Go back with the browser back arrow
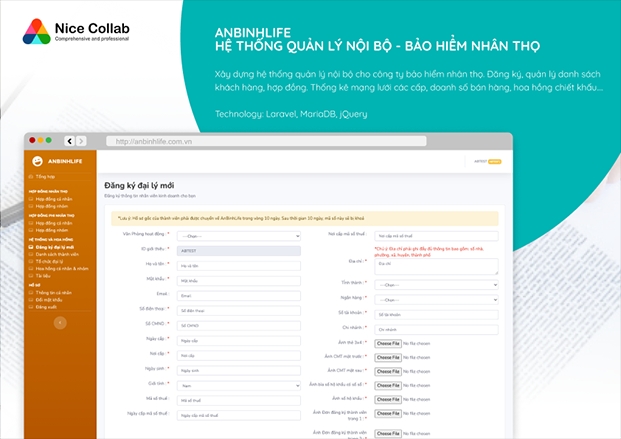 (x=69, y=141)
